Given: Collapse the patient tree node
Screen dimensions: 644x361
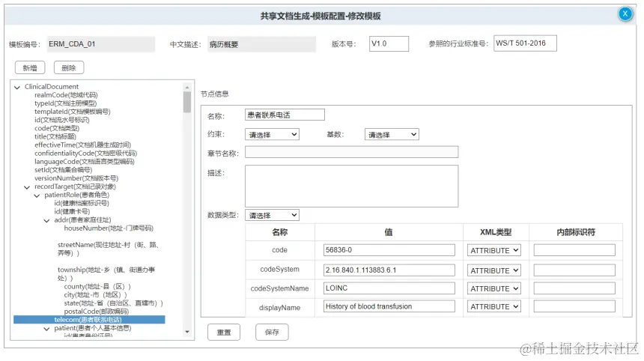Looking at the screenshot, I should [x=47, y=329].
